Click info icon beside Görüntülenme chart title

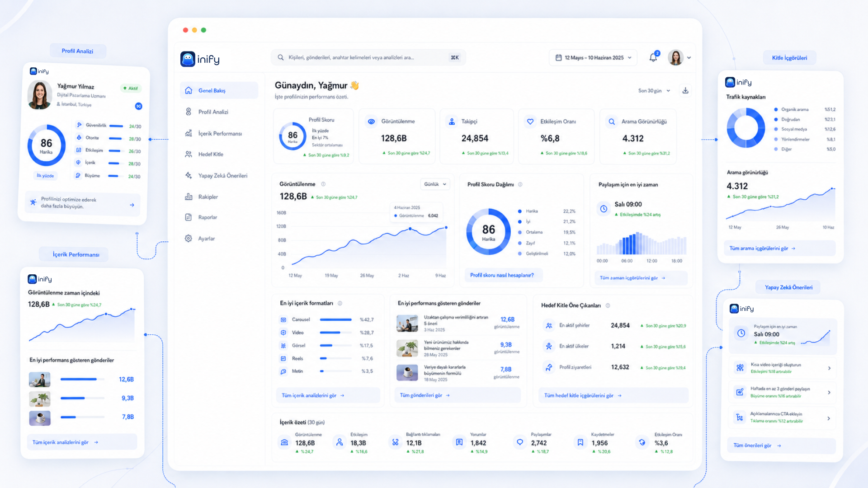323,184
